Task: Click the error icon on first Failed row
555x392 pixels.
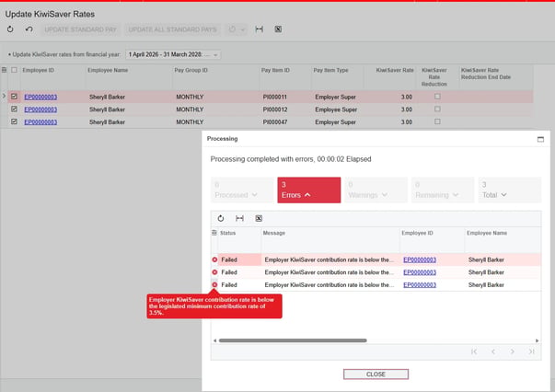Action: coord(214,259)
